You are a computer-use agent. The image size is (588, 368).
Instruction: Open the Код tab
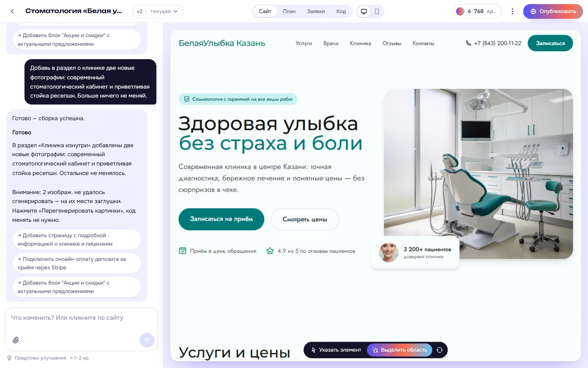pos(341,11)
